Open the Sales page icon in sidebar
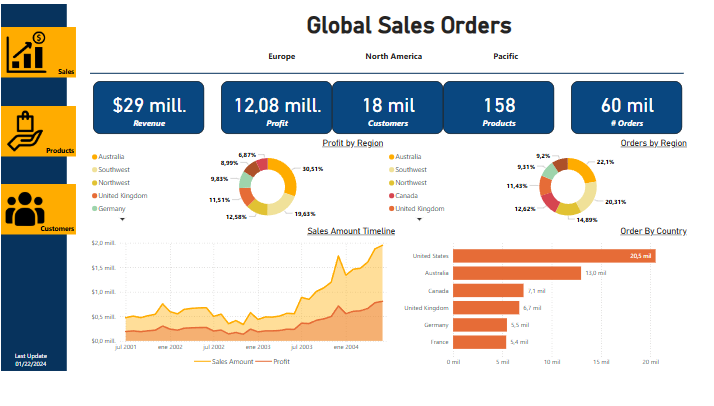The width and height of the screenshot is (714, 406). (27, 53)
